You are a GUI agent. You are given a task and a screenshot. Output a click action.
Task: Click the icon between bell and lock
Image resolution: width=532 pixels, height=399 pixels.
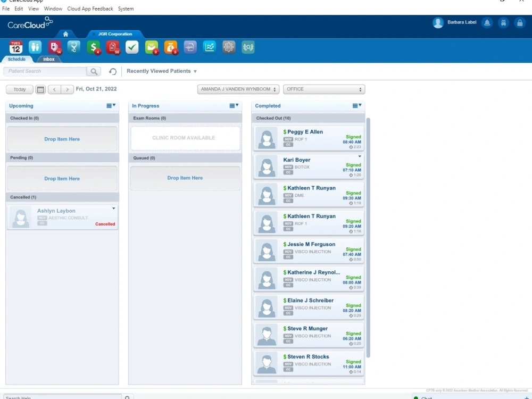point(503,23)
